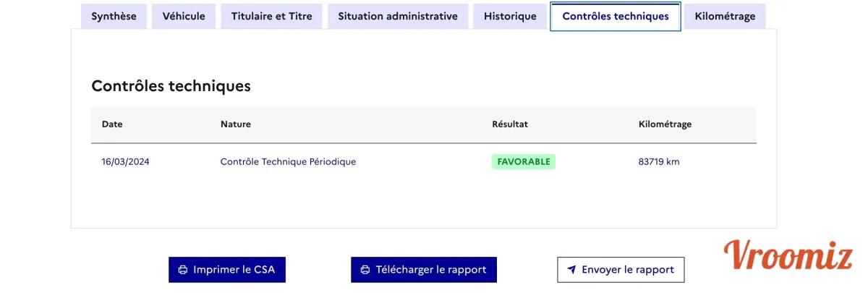Viewport: 868px width, 293px height.
Task: Select the 16/03/2024 date cell
Action: point(125,162)
